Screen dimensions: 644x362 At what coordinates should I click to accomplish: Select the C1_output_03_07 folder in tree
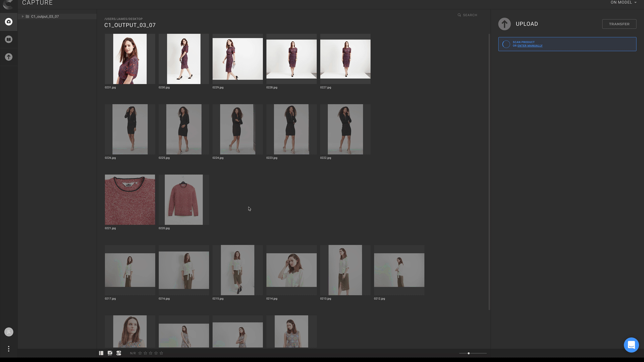click(45, 16)
